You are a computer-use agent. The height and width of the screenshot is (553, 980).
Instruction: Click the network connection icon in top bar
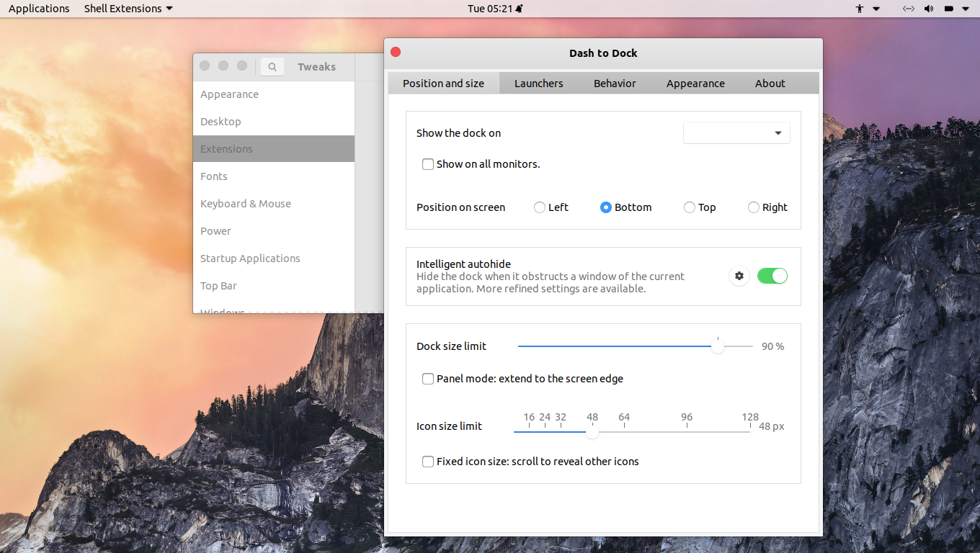[x=909, y=9]
